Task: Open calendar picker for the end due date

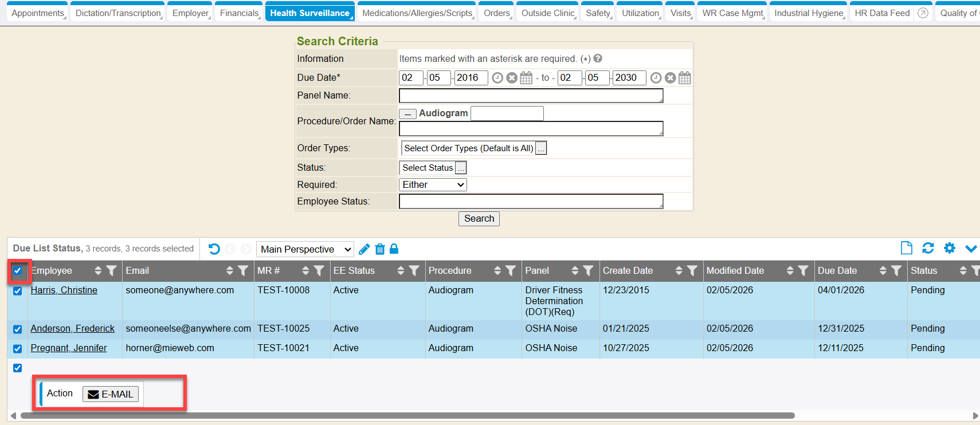Action: click(x=684, y=78)
